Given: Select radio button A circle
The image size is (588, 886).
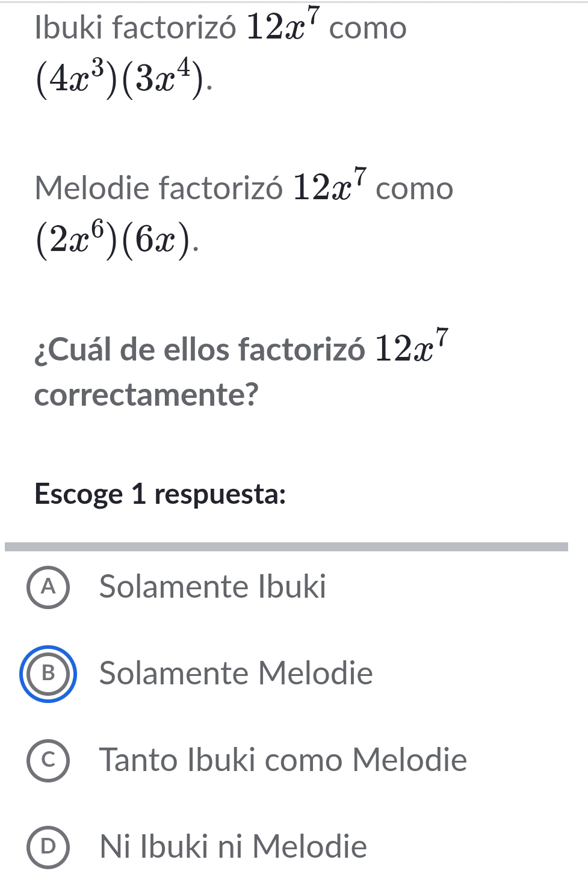Looking at the screenshot, I should point(48,587).
